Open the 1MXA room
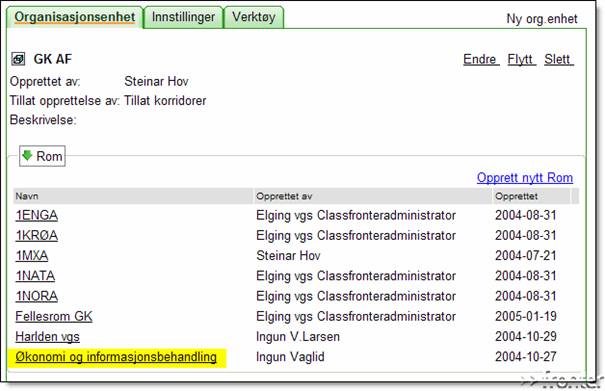 [x=32, y=255]
